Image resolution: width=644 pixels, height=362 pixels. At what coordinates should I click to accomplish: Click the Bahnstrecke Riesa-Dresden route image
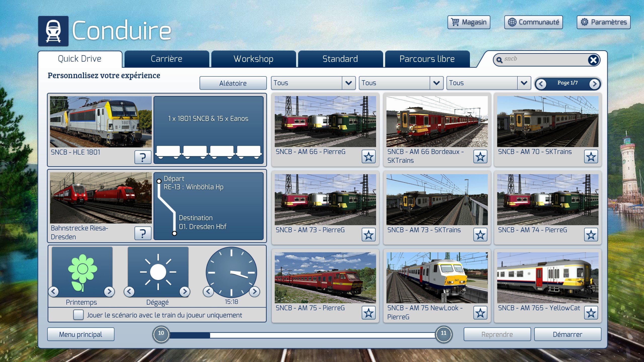tap(101, 198)
